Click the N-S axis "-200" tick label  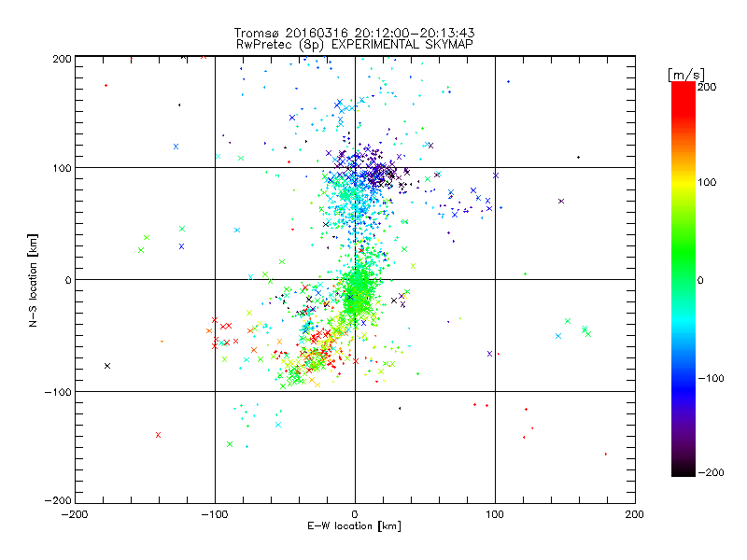(58, 500)
